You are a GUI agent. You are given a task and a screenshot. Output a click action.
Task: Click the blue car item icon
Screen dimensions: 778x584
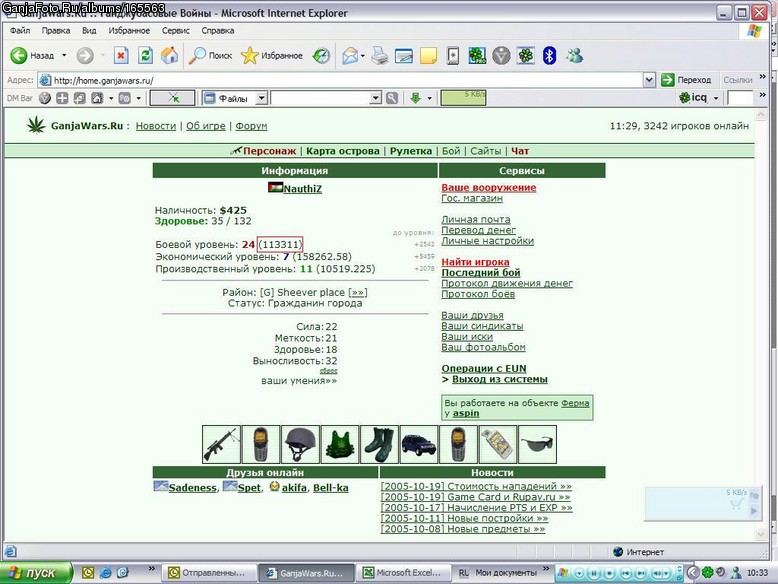419,444
